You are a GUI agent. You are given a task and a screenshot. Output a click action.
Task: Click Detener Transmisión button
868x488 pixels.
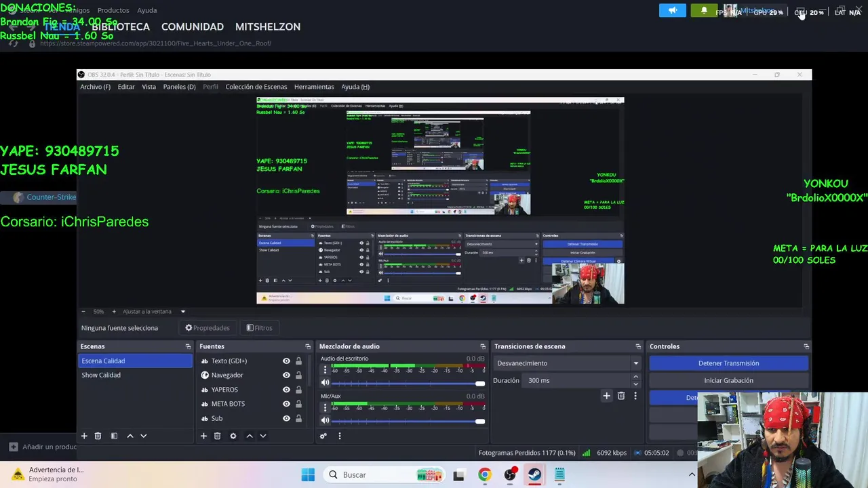[x=728, y=363]
